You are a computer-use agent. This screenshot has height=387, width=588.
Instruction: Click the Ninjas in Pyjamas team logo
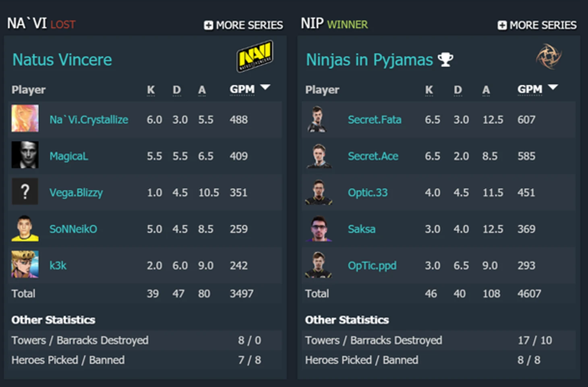(549, 56)
